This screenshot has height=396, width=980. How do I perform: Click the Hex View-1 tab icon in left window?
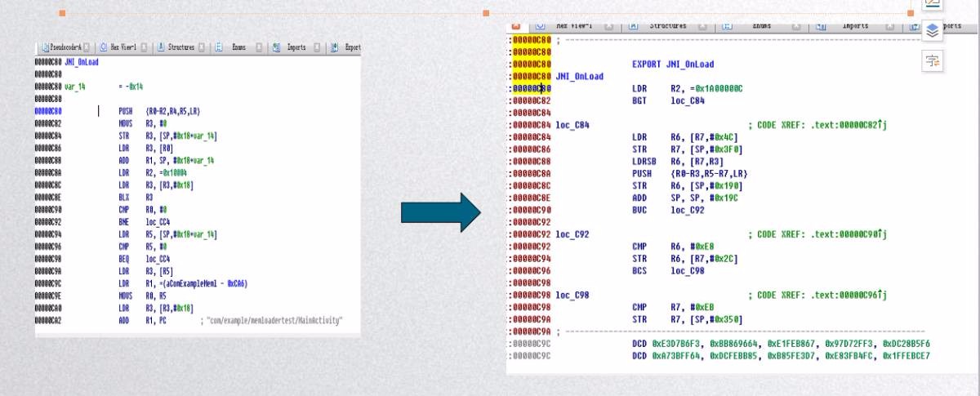coord(104,47)
